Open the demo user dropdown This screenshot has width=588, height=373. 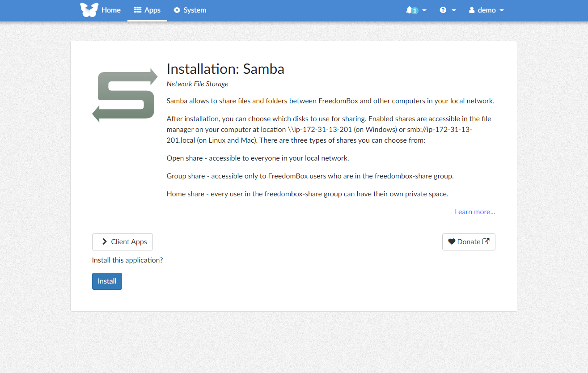pyautogui.click(x=486, y=10)
